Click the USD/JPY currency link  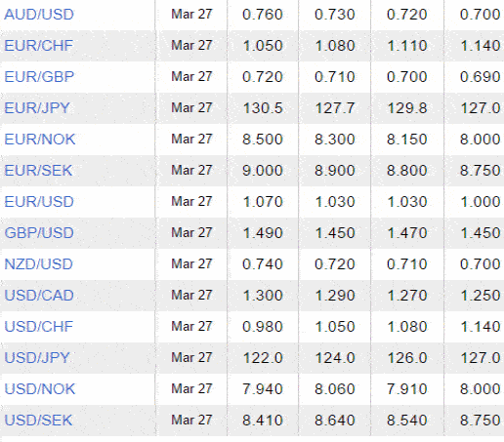coord(37,358)
